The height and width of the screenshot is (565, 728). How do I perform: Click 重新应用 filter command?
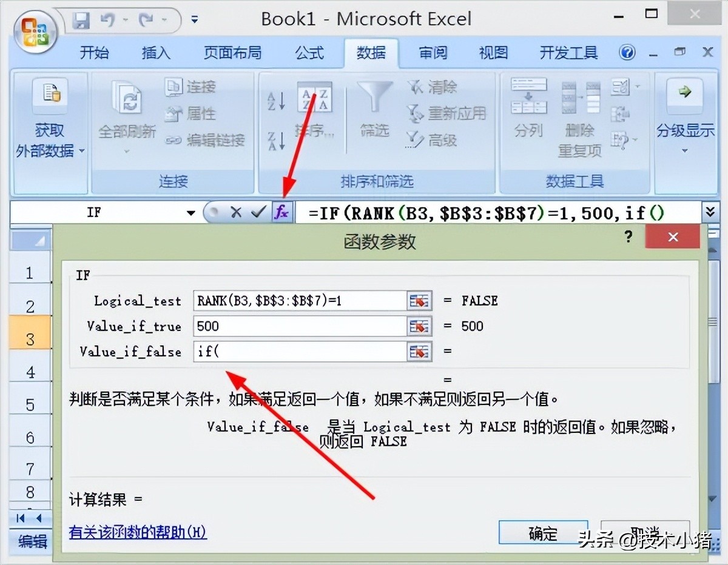point(446,113)
